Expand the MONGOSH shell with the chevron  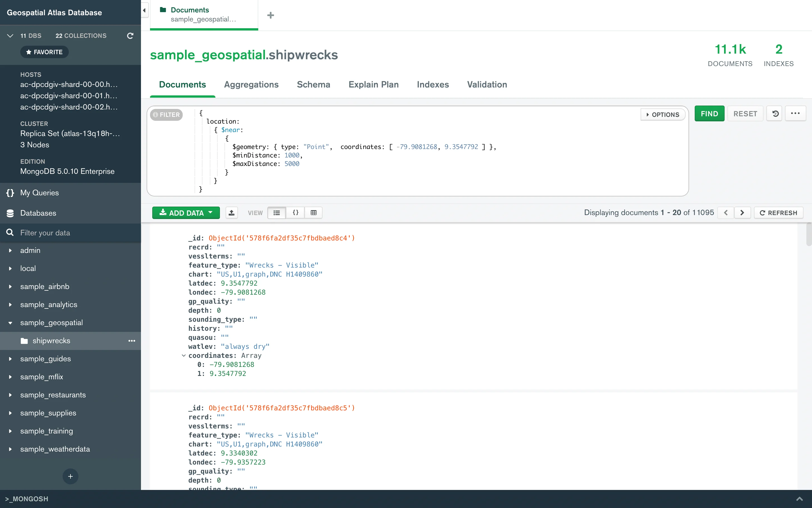[x=800, y=499]
